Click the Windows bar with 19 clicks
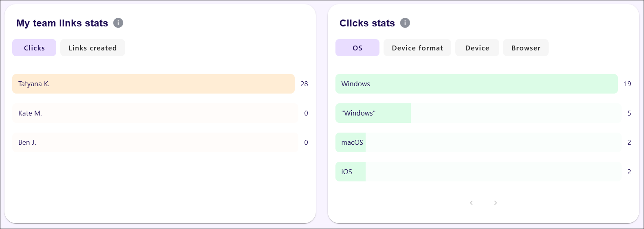Image resolution: width=644 pixels, height=229 pixels. pos(476,84)
